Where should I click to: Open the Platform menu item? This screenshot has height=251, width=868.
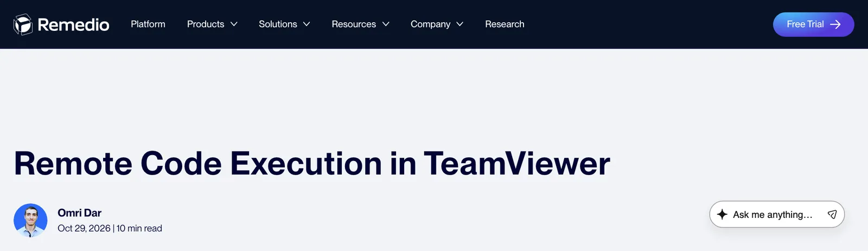pos(148,24)
